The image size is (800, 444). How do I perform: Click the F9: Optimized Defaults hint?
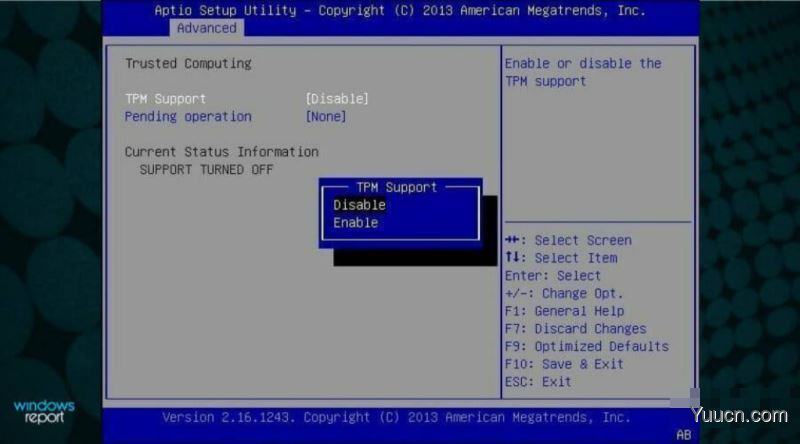click(587, 346)
